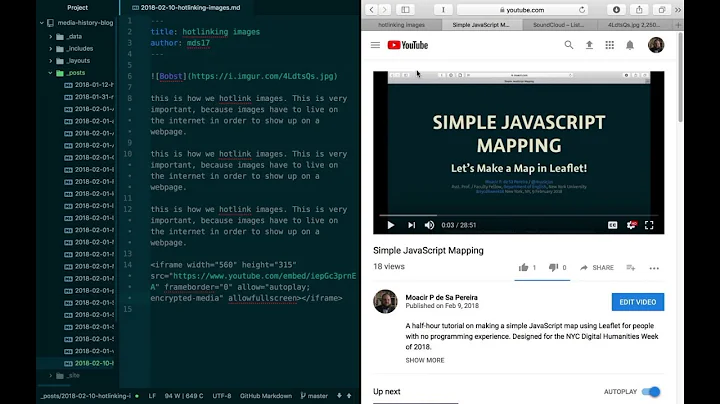The image size is (720, 404).
Task: Click the upload video icon
Action: [589, 45]
